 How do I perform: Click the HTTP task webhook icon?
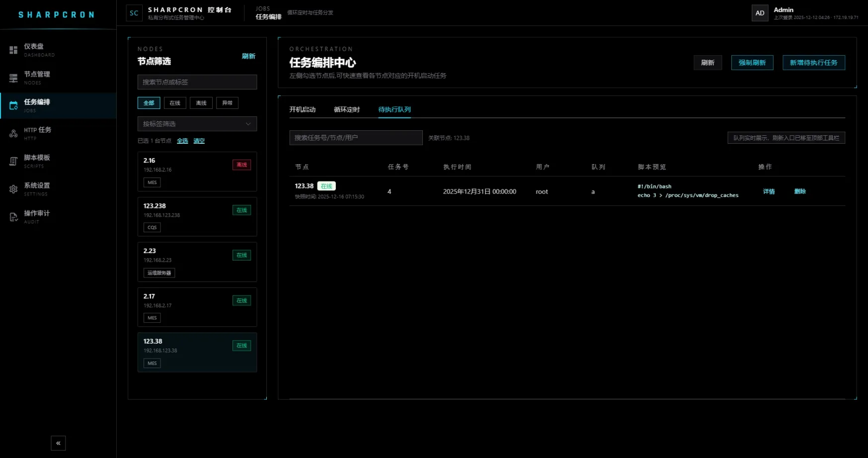[x=13, y=133]
